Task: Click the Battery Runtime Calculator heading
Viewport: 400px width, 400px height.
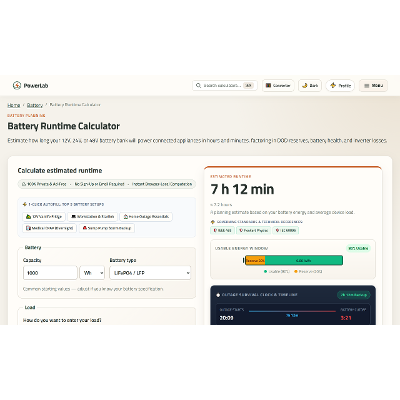Action: tap(64, 126)
